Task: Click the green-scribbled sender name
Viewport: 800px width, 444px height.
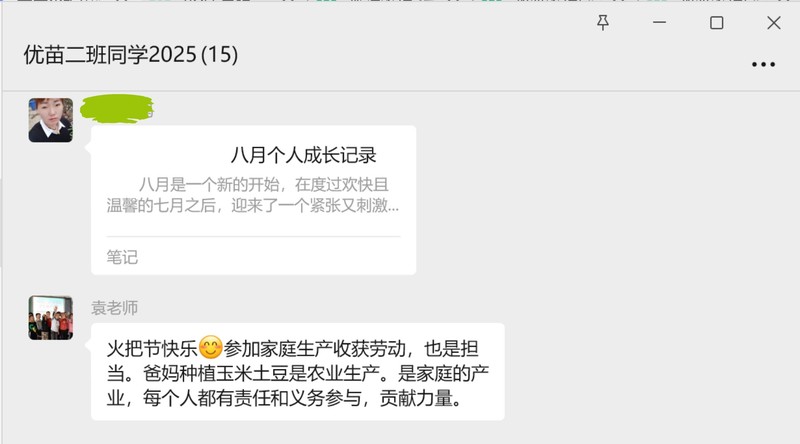Action: pyautogui.click(x=117, y=108)
